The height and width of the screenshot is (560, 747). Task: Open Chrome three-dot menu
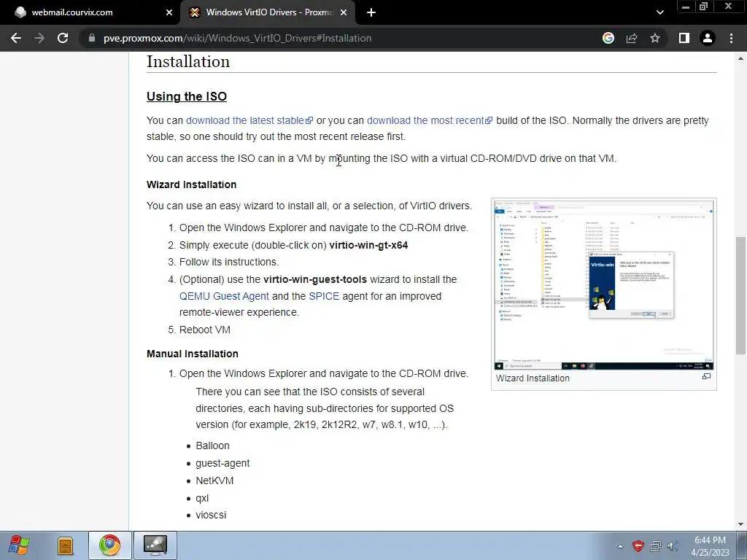(731, 38)
